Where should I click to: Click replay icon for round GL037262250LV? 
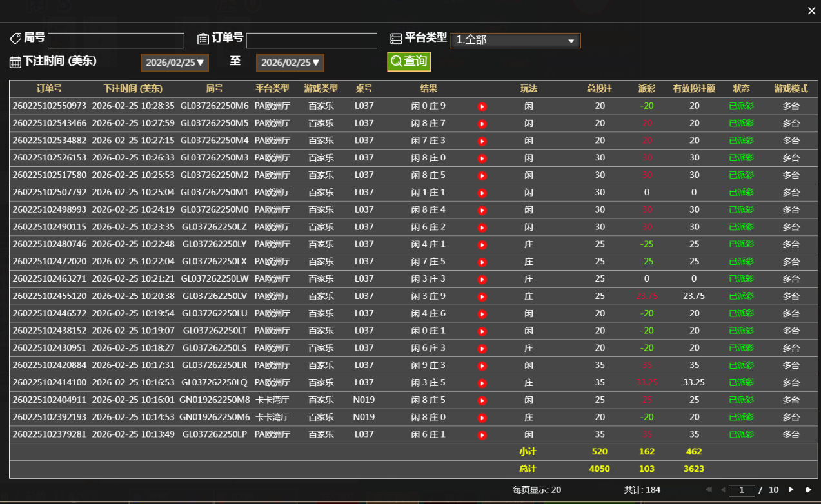pos(482,296)
